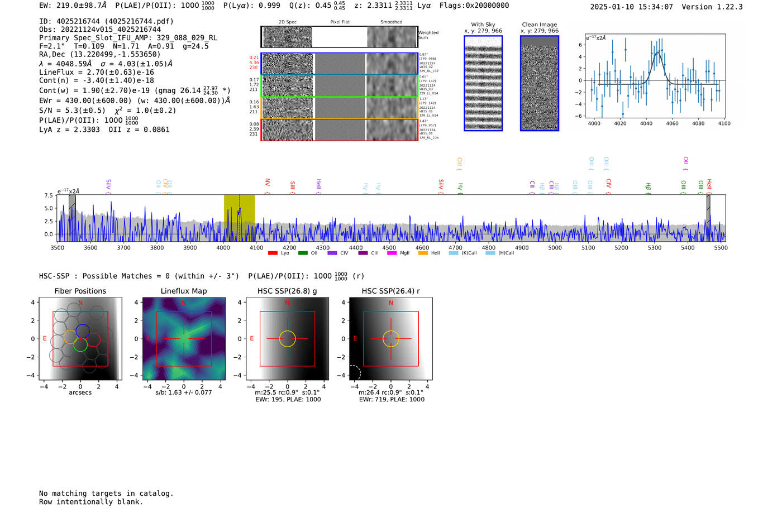Viewport: 782px width, 532px height.
Task: Click the SiII red line marker
Action: pos(293,186)
